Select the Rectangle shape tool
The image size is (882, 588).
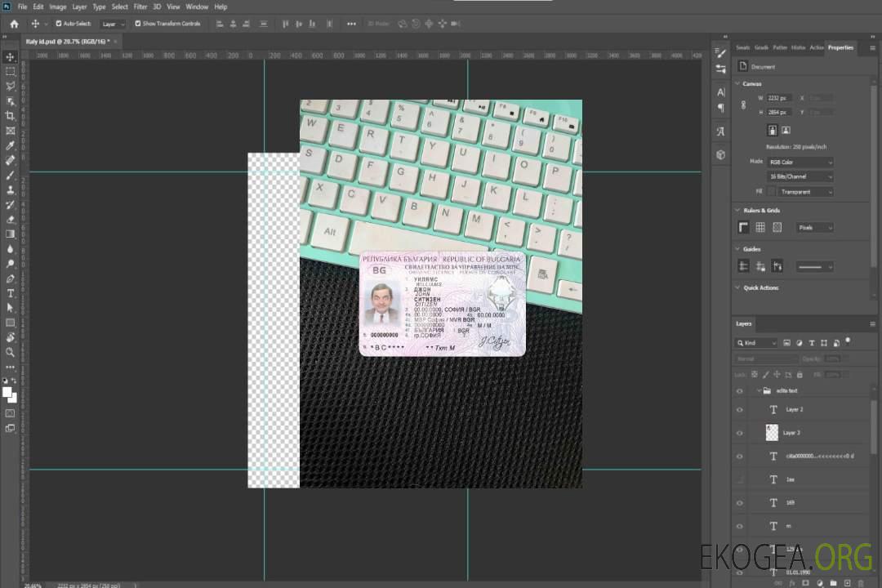[10, 323]
